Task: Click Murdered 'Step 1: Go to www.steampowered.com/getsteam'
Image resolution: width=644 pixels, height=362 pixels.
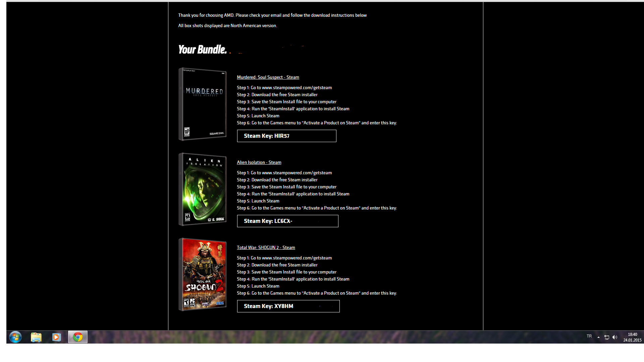Action: 284,87
